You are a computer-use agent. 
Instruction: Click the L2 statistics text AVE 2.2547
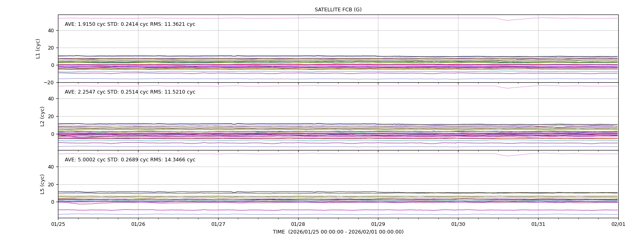pyautogui.click(x=130, y=92)
